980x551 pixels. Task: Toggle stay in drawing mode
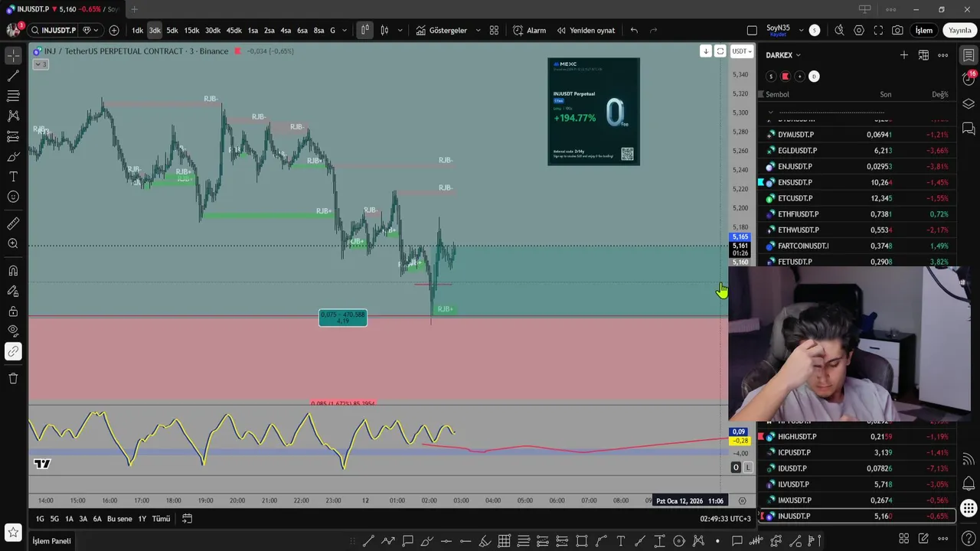coord(13,291)
